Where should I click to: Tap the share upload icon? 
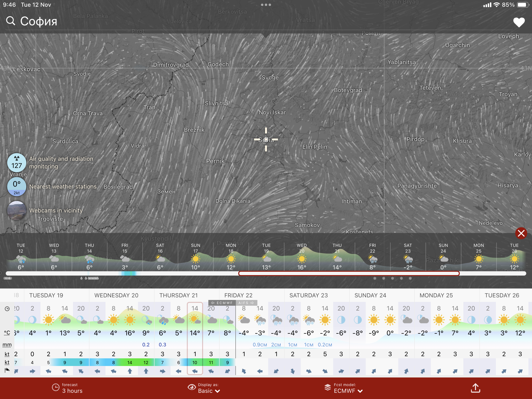pos(476,388)
